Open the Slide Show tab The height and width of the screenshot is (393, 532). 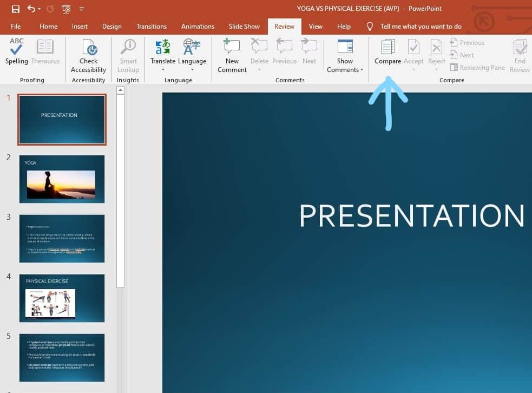pos(244,26)
